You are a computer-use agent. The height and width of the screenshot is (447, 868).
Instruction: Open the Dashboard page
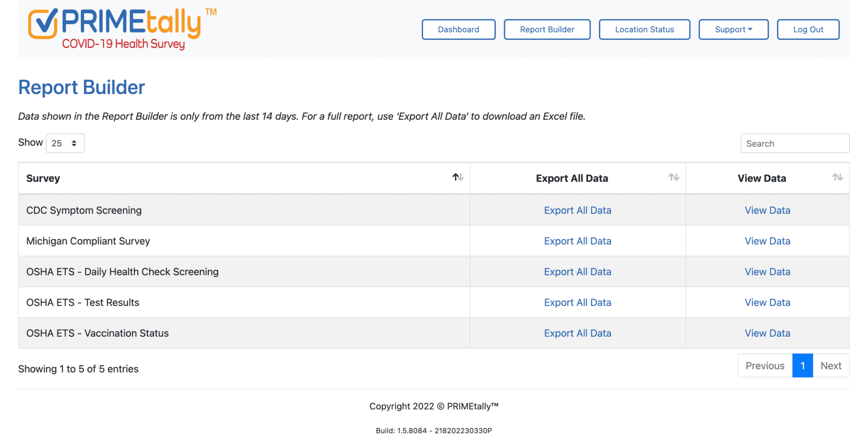click(458, 29)
